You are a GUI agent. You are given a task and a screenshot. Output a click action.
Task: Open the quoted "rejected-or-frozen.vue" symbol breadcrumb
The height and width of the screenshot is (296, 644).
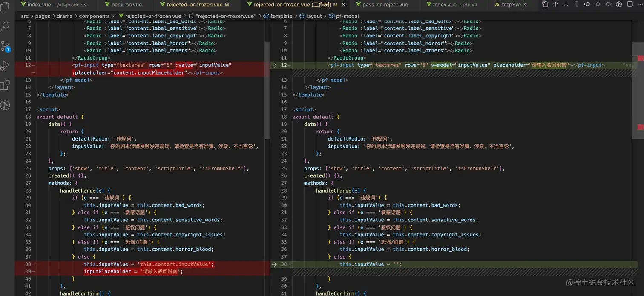click(x=222, y=16)
